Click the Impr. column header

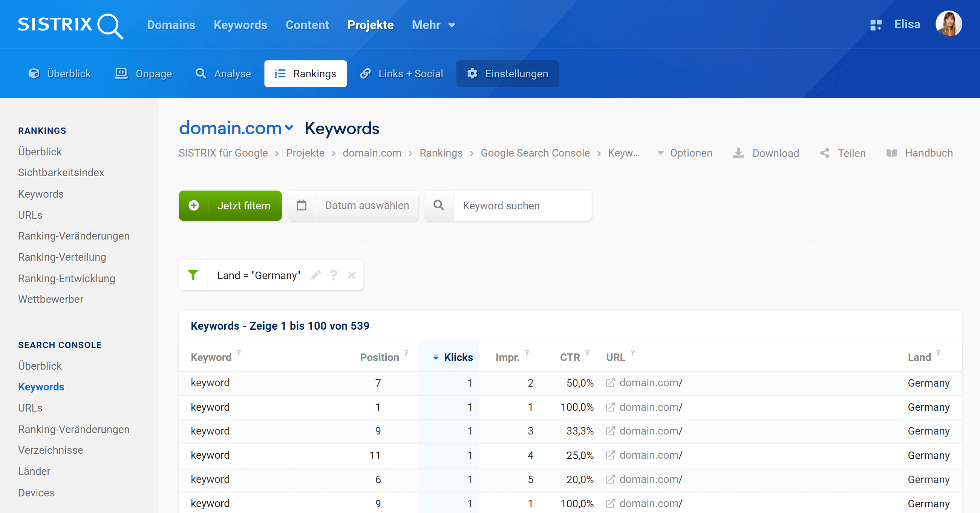point(507,357)
